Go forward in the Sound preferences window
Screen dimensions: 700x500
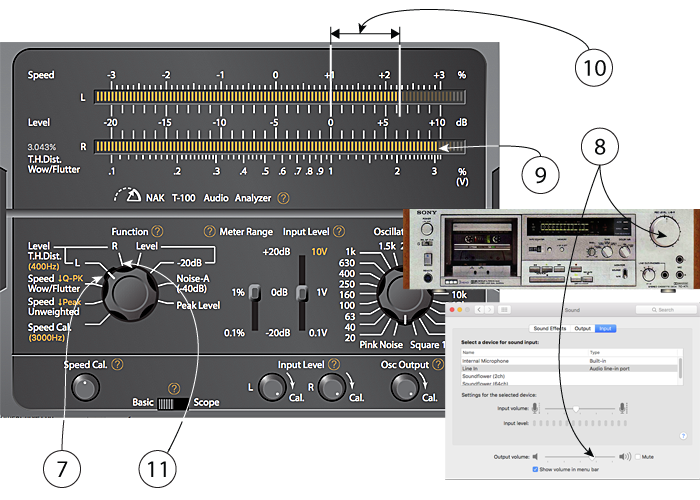[x=490, y=309]
